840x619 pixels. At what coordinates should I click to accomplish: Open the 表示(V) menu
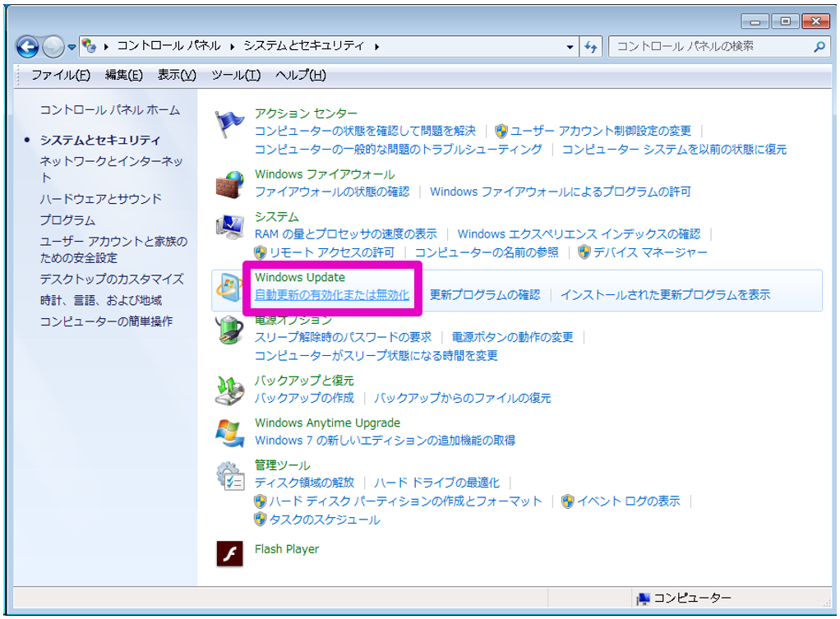pyautogui.click(x=176, y=75)
